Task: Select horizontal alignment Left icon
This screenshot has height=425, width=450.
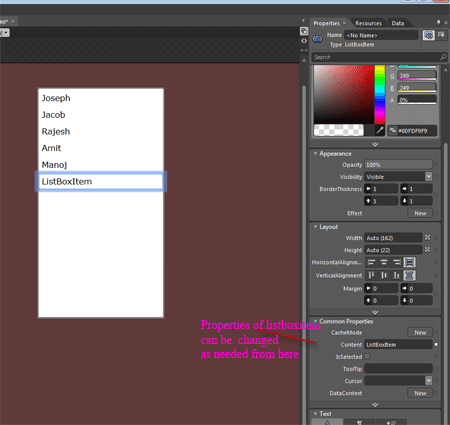Action: coord(371,262)
